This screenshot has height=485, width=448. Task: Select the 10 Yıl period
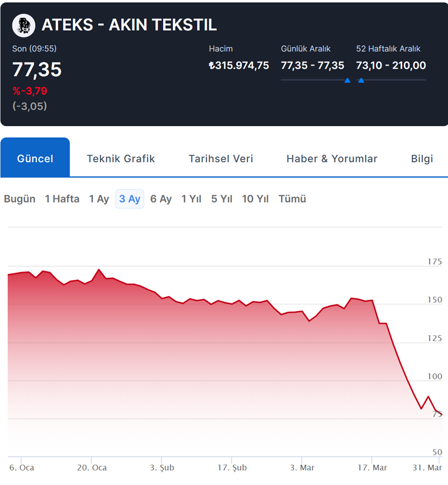(x=255, y=199)
